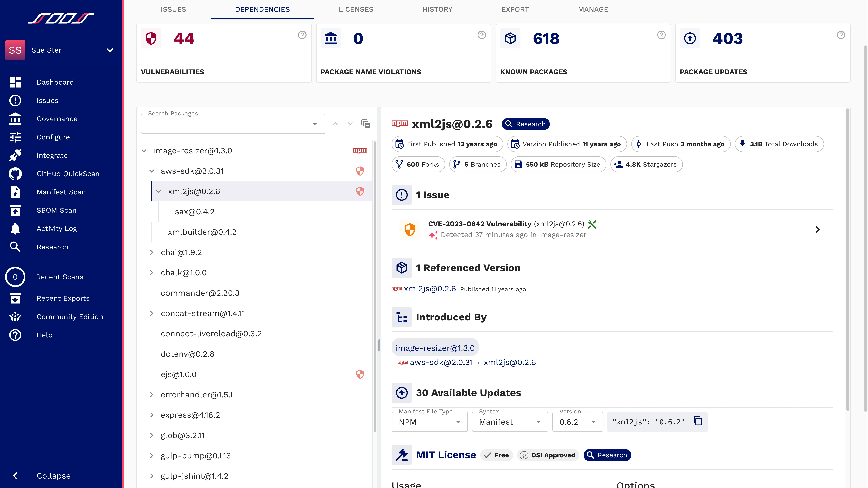Screen dimensions: 868x488
Task: Expand the Sue Ster account menu
Action: click(x=110, y=50)
